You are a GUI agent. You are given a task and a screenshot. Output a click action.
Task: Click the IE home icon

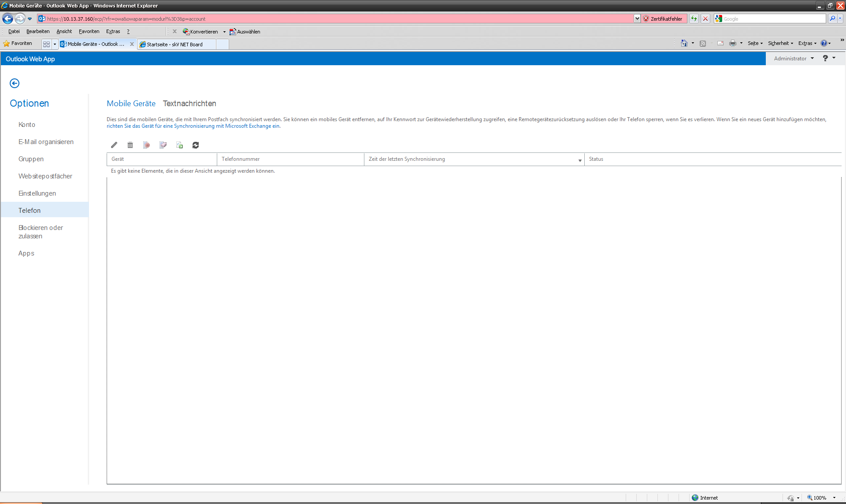tap(684, 43)
